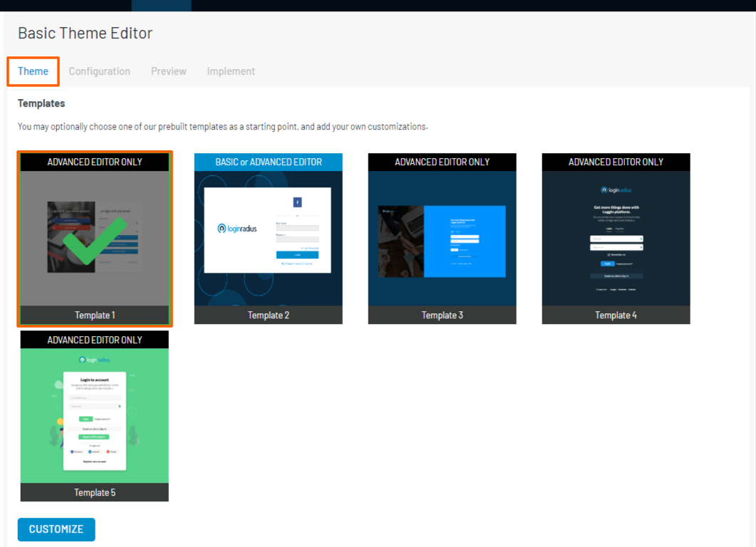Image resolution: width=756 pixels, height=547 pixels.
Task: Go to the Preview tab
Action: point(168,71)
